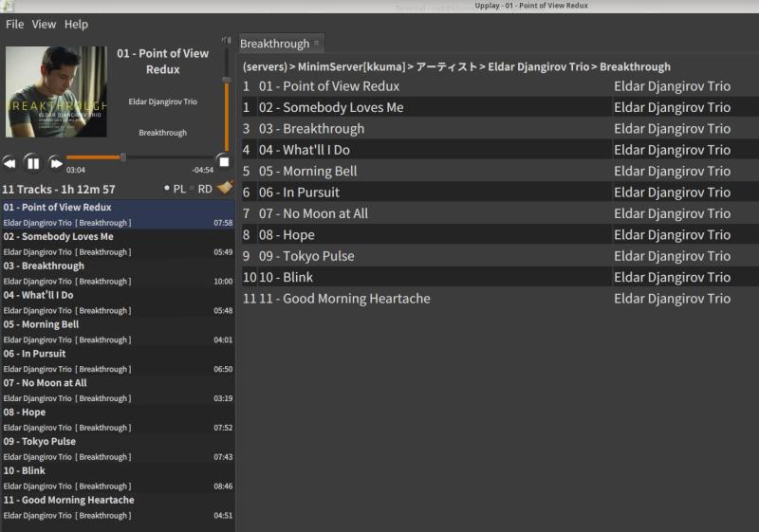Pause the current track
Screen dimensions: 759x532
[32, 163]
